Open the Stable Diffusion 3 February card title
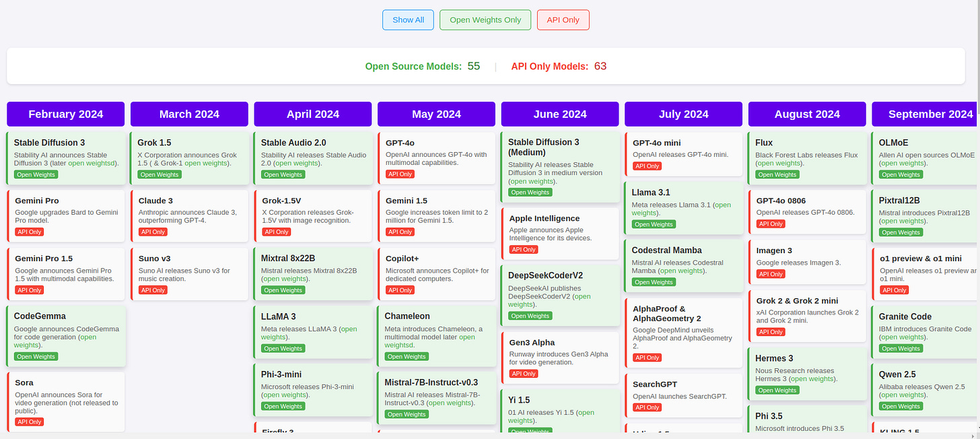This screenshot has width=980, height=439. pyautogui.click(x=50, y=143)
